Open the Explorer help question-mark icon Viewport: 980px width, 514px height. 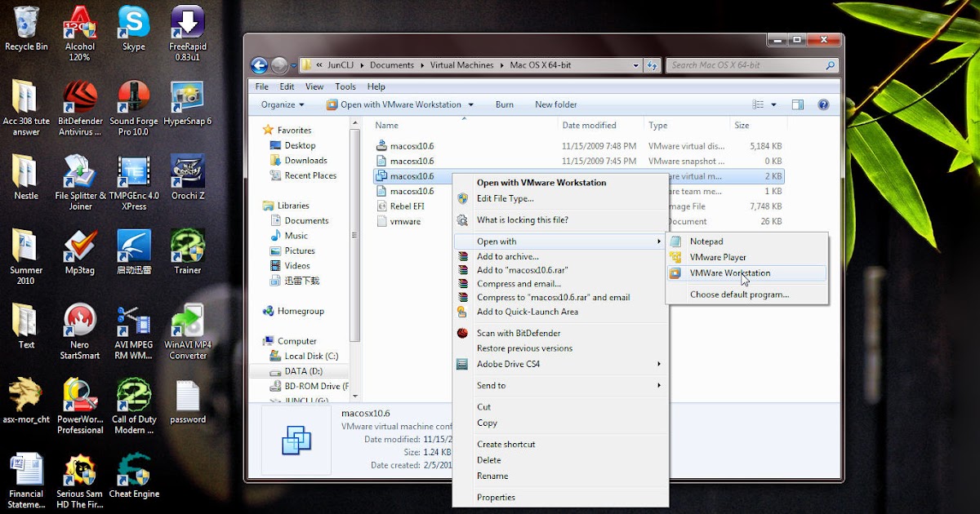click(823, 104)
